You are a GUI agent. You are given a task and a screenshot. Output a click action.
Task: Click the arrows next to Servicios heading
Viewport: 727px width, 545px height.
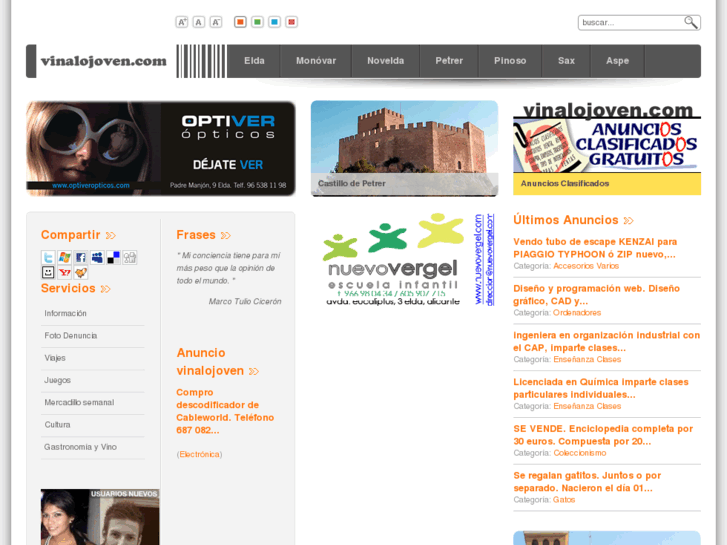[x=106, y=289]
